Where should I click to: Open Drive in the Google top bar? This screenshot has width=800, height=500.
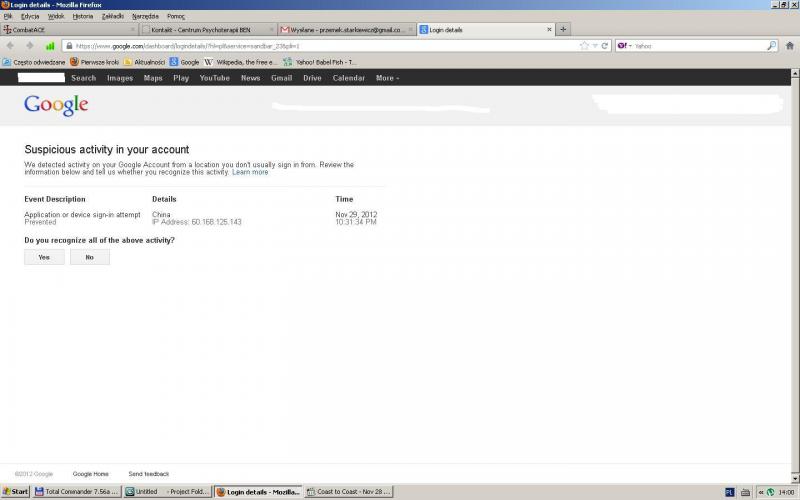312,78
